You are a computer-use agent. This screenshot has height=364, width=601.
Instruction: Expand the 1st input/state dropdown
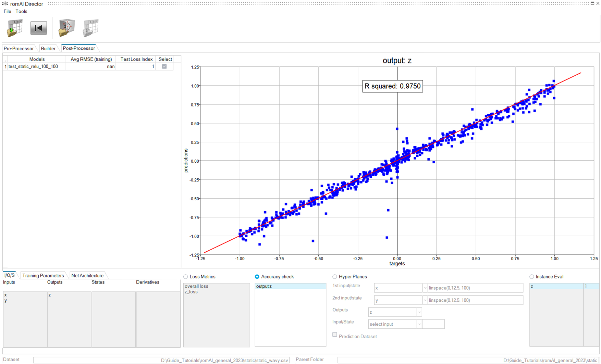pos(425,288)
